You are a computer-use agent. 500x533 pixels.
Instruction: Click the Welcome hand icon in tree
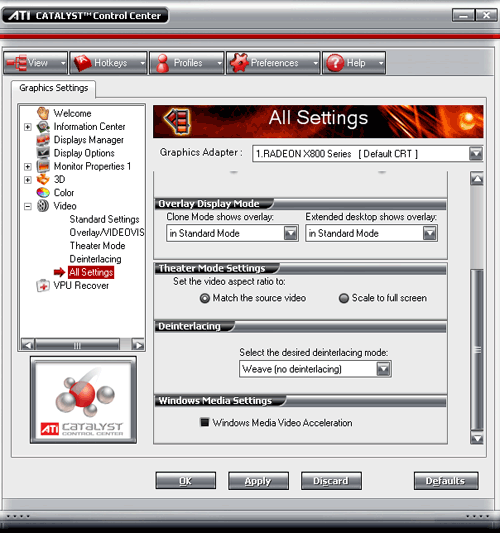tap(43, 113)
